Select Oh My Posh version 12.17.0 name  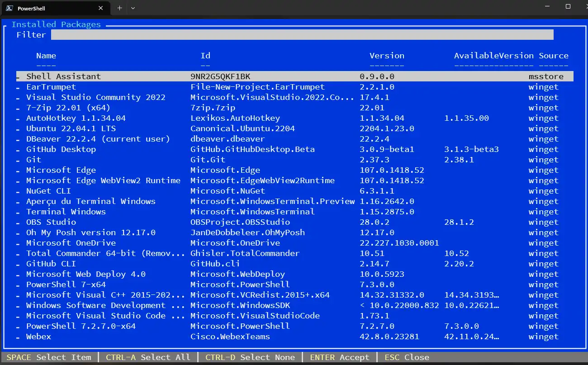[91, 232]
